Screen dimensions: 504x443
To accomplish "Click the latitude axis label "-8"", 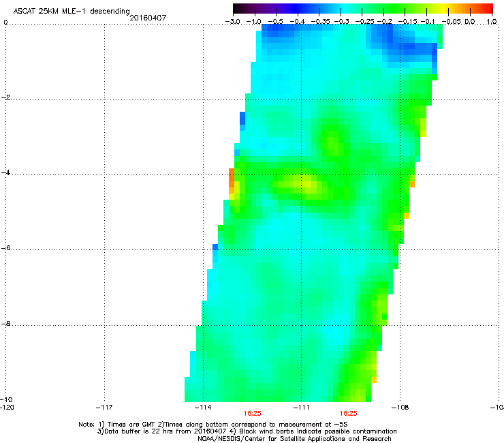I will click(x=5, y=323).
